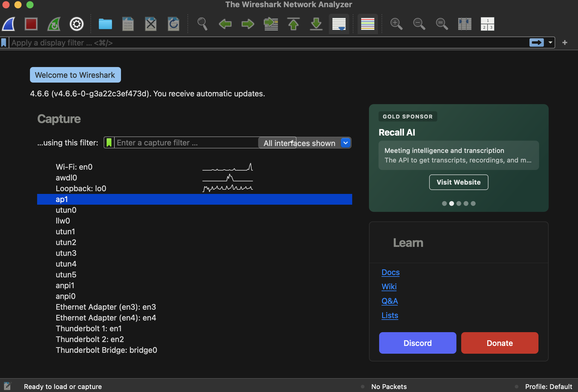Restart current capture green fin icon
The image size is (578, 392).
click(54, 24)
